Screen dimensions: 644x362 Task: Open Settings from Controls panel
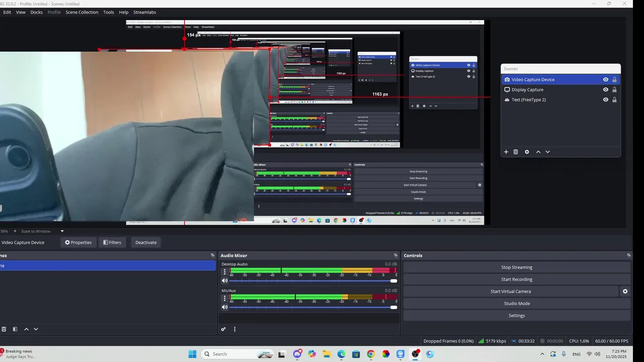click(x=517, y=315)
